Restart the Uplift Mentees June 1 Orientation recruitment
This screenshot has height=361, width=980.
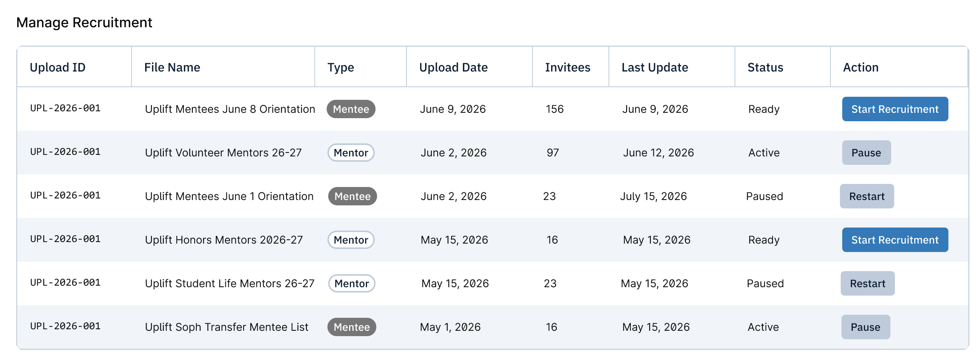click(x=867, y=196)
